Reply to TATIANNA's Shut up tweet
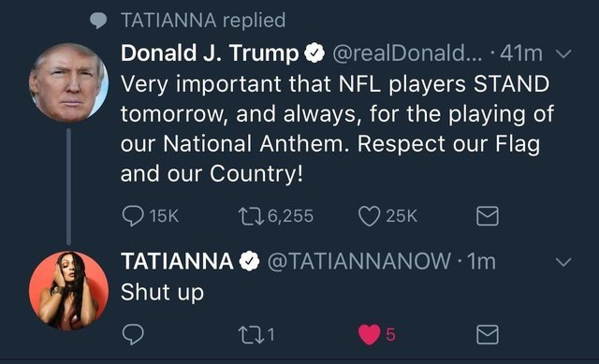The image size is (599, 364). coord(133,335)
